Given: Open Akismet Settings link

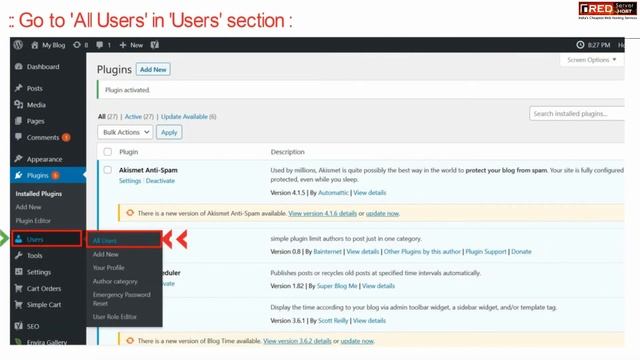Looking at the screenshot, I should tap(130, 181).
